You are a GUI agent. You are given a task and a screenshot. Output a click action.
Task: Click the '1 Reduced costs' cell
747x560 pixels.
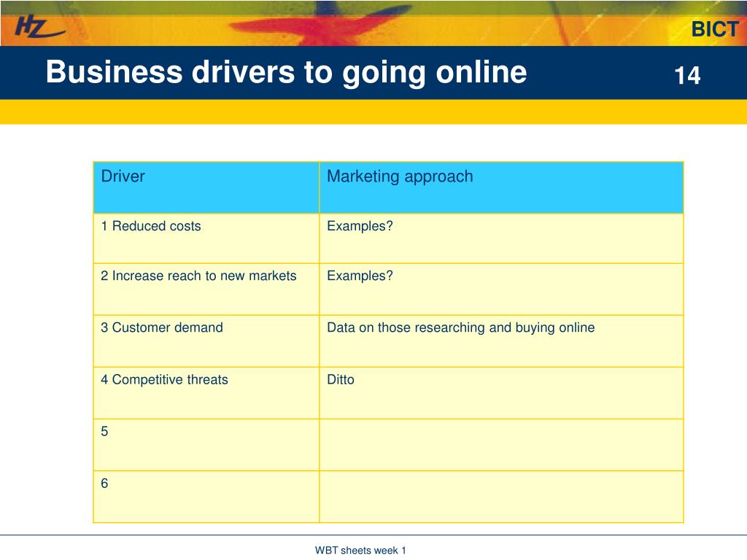click(x=206, y=238)
